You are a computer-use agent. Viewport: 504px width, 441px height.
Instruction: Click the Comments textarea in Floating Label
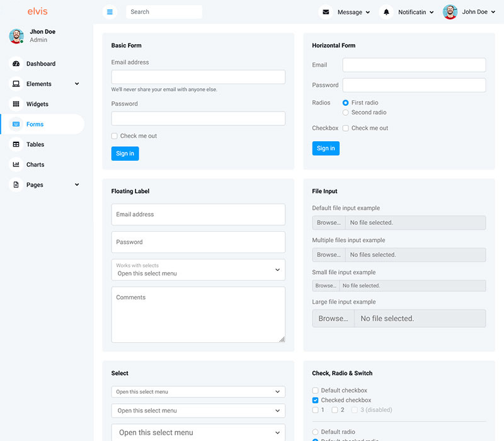[198, 314]
